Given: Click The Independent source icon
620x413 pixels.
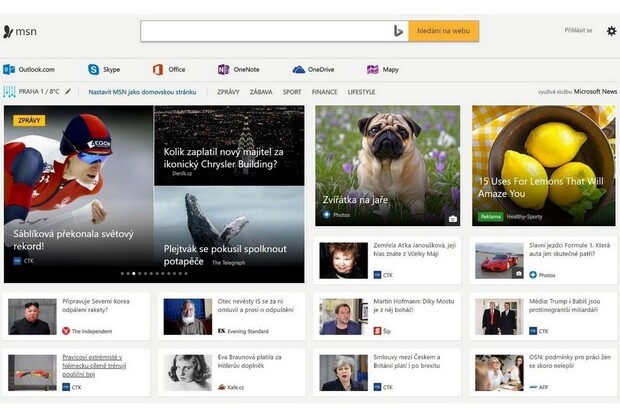Looking at the screenshot, I should [66, 331].
